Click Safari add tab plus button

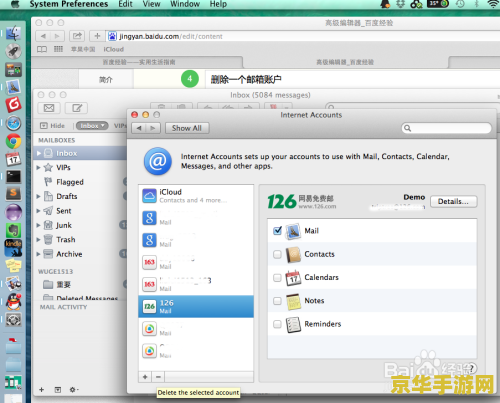coord(97,36)
